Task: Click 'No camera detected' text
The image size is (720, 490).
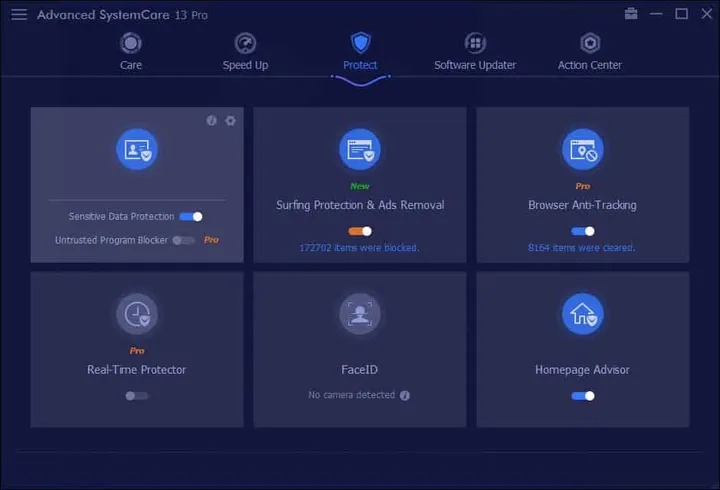Action: [x=352, y=395]
